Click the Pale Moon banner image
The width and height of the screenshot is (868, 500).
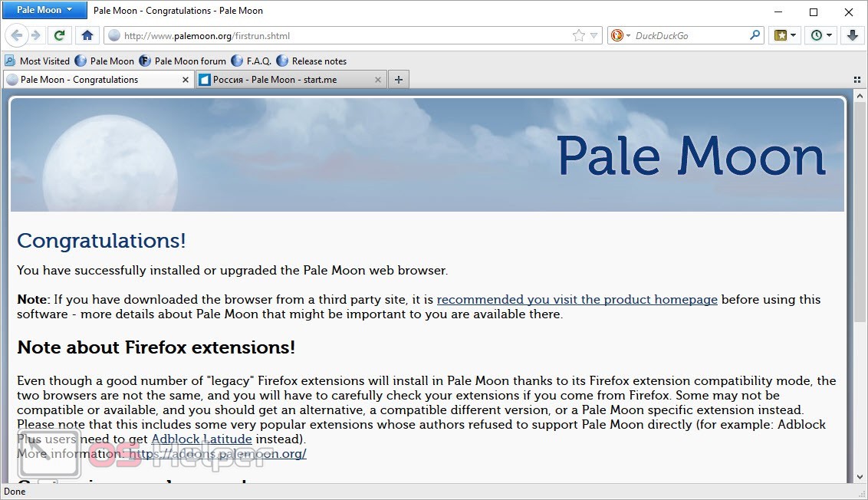(427, 154)
